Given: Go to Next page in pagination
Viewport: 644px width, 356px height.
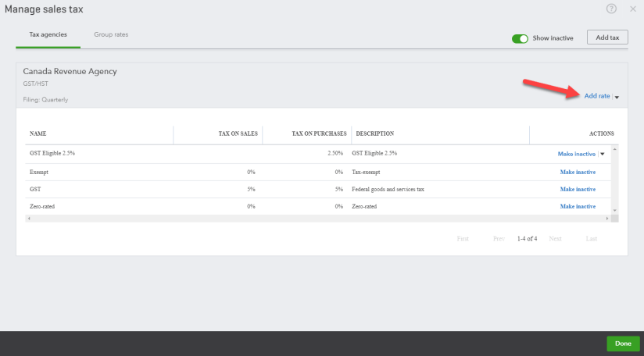Looking at the screenshot, I should click(x=555, y=238).
